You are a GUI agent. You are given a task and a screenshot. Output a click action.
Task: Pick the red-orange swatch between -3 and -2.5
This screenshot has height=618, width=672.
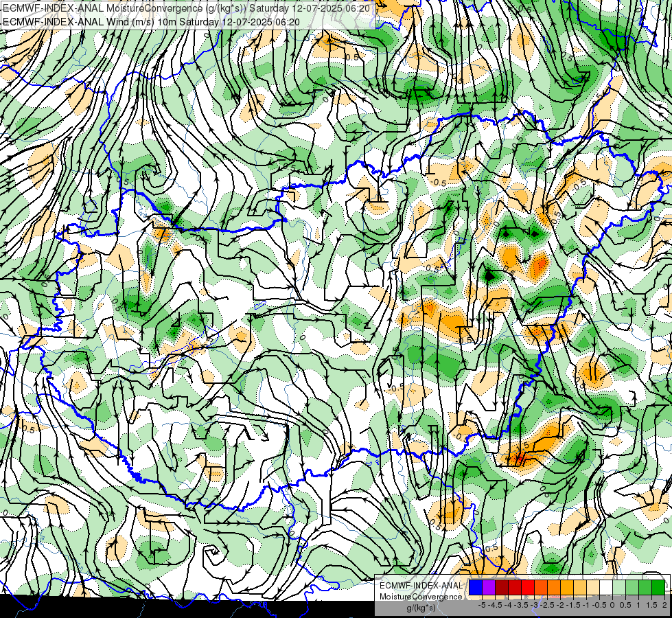coord(540,587)
